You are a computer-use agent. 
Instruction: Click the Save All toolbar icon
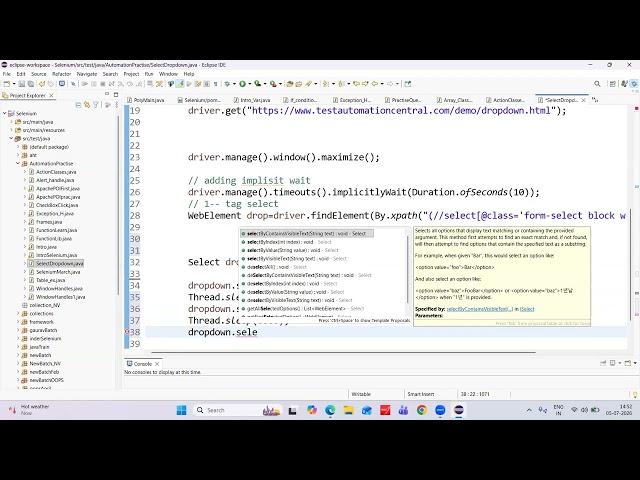pos(31,84)
